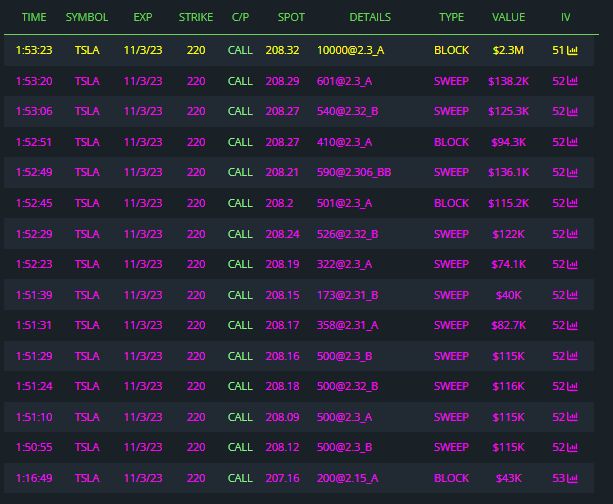Open IV chart icon in the 1:51:39 row

pos(572,295)
